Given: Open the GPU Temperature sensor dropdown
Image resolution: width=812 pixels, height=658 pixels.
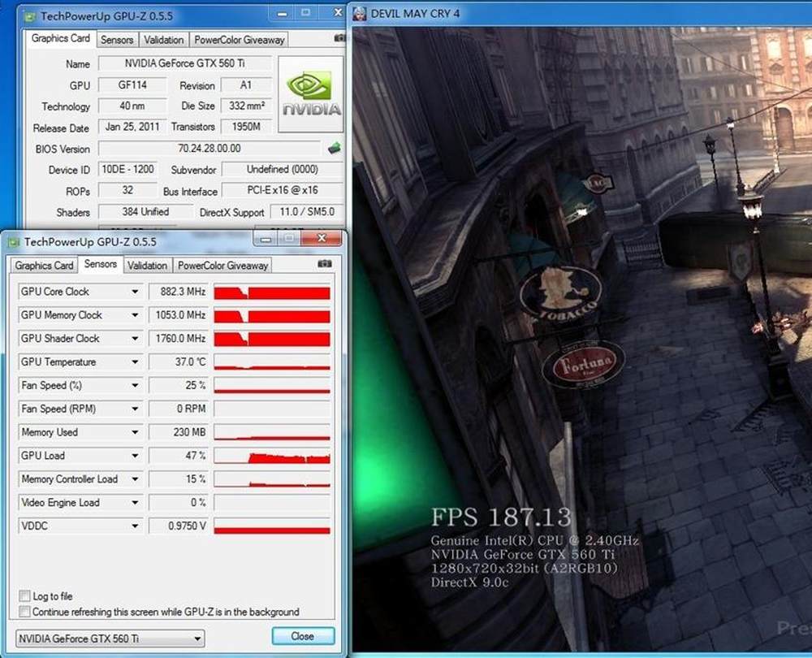Looking at the screenshot, I should [135, 361].
